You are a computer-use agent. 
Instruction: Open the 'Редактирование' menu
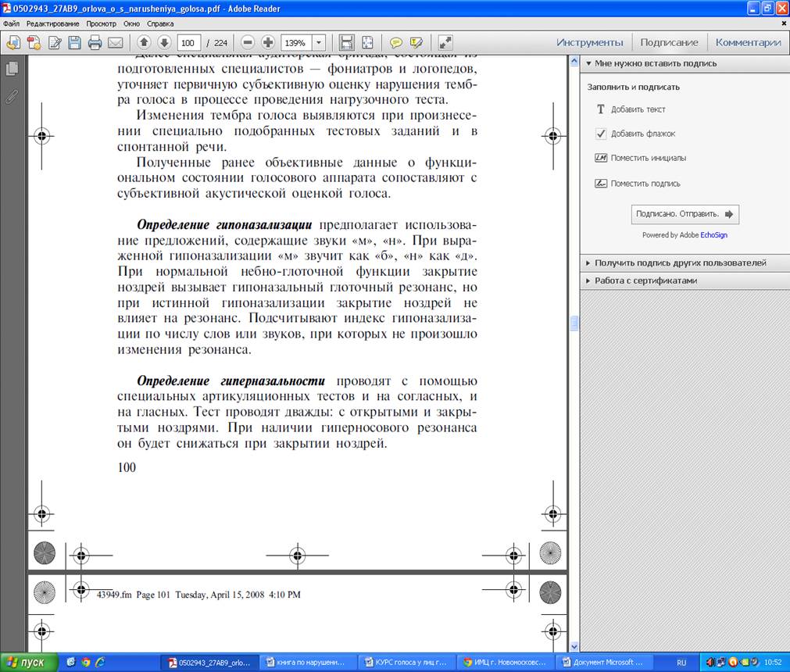pos(52,23)
